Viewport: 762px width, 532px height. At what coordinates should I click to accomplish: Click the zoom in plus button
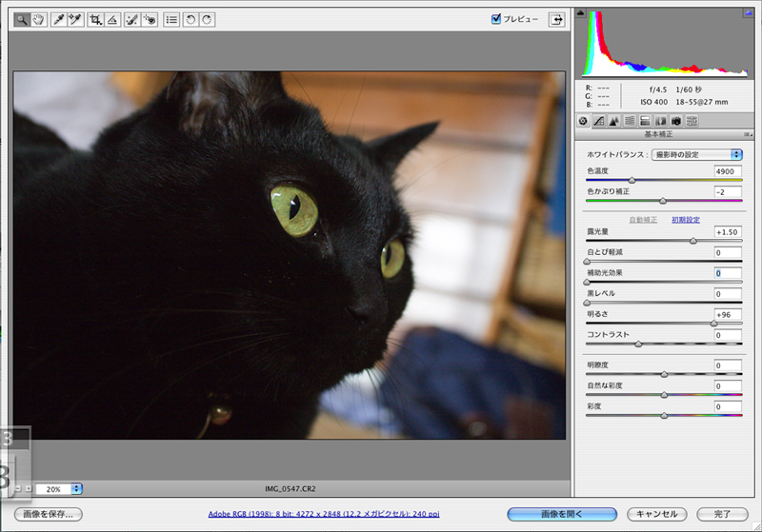point(29,489)
